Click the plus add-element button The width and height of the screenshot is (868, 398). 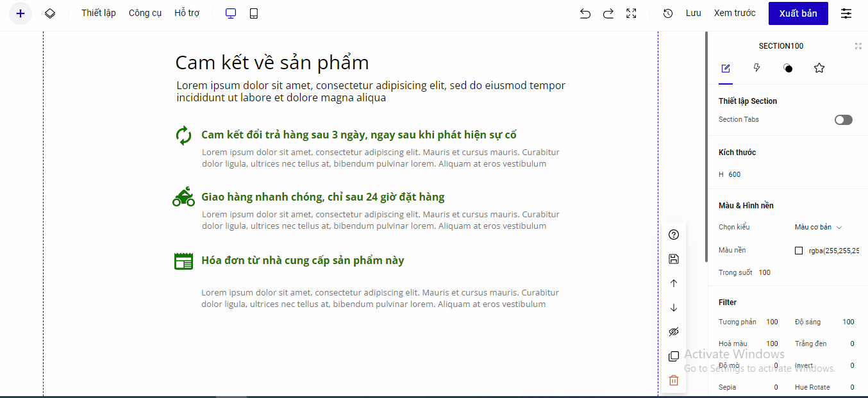point(21,13)
